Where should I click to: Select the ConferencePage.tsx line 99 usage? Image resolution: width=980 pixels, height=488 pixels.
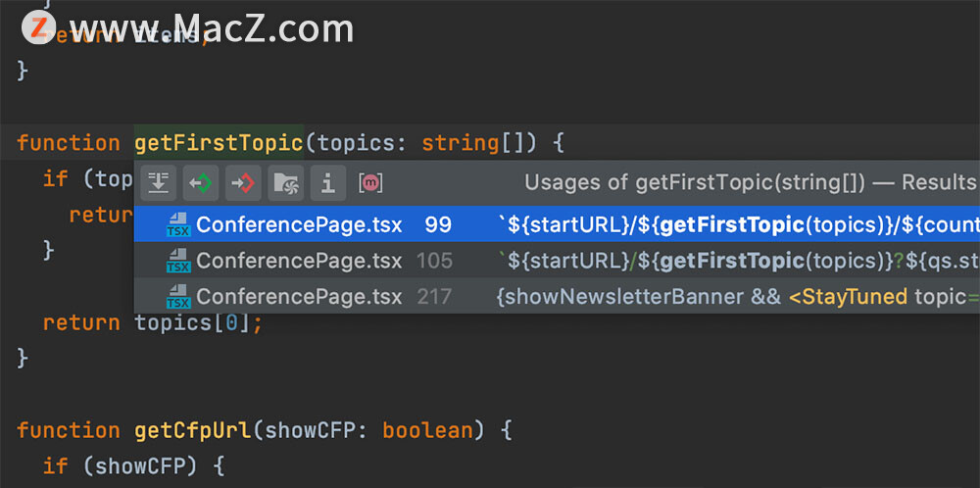tap(557, 224)
